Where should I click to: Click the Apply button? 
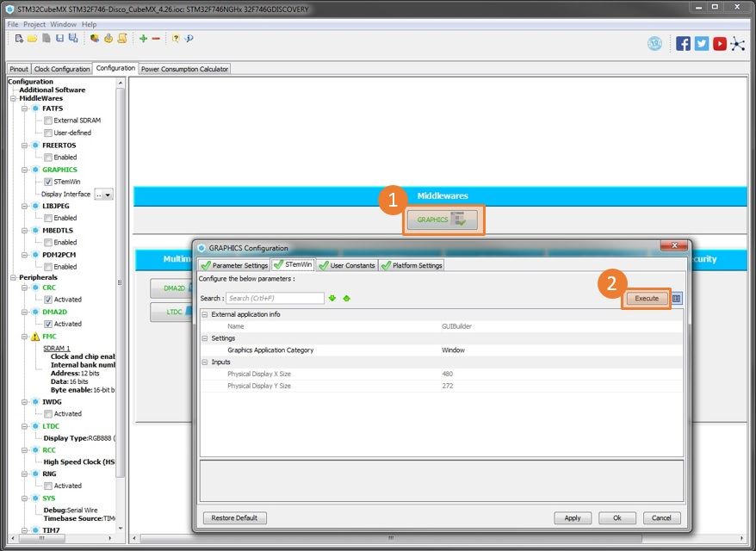point(573,517)
